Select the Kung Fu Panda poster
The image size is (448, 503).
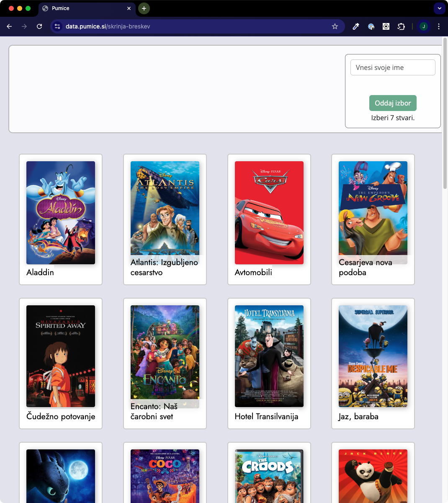(x=373, y=476)
